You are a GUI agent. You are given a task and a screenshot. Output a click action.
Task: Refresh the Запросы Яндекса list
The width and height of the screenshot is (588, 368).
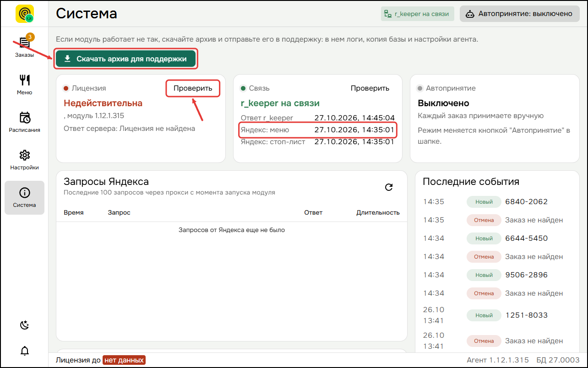click(x=389, y=187)
